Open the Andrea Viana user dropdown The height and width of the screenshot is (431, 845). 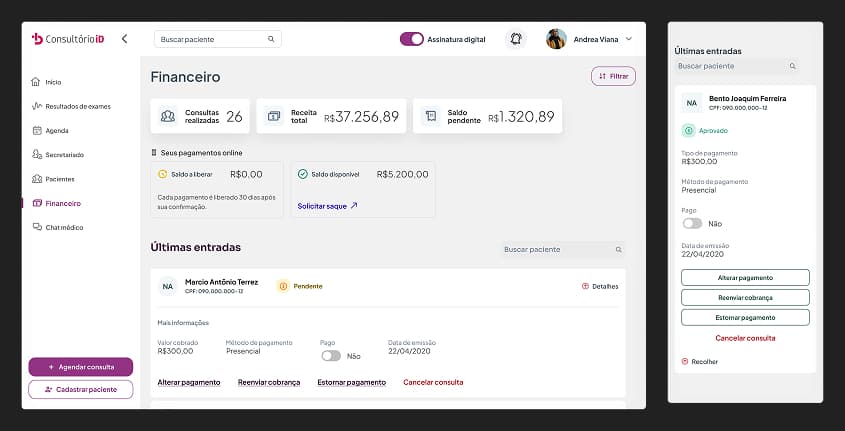pos(628,39)
